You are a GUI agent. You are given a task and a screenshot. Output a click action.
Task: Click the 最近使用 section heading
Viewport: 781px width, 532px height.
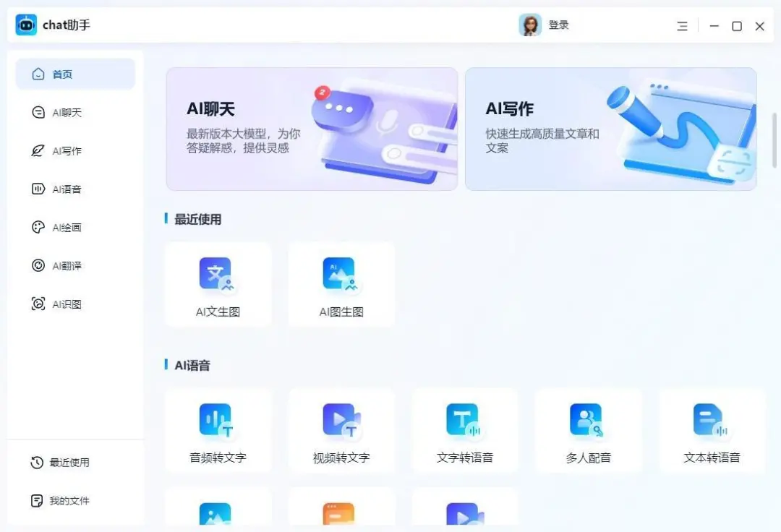coord(197,220)
